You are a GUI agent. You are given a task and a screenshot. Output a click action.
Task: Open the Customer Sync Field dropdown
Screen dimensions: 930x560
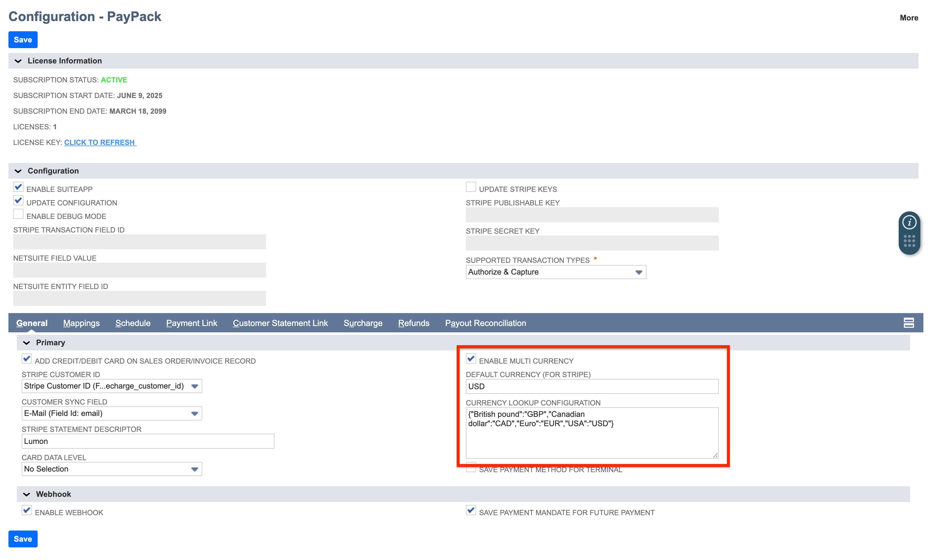(112, 413)
